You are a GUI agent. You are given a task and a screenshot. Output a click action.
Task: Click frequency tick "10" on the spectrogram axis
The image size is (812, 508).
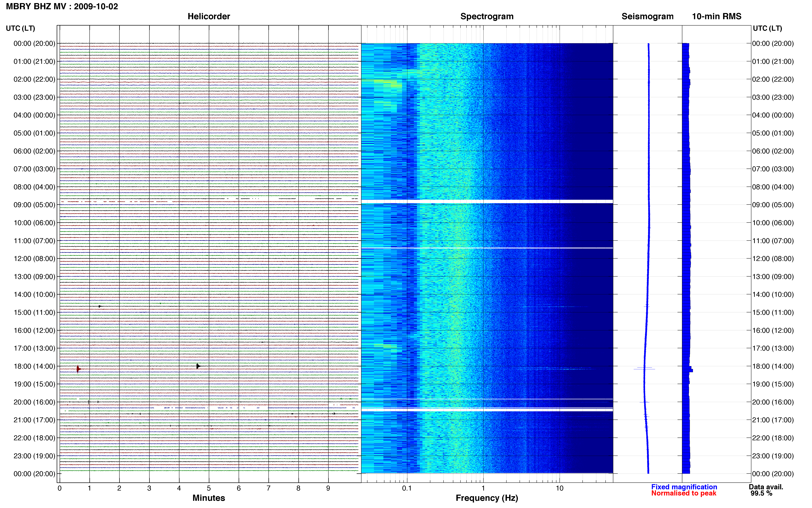(x=559, y=488)
